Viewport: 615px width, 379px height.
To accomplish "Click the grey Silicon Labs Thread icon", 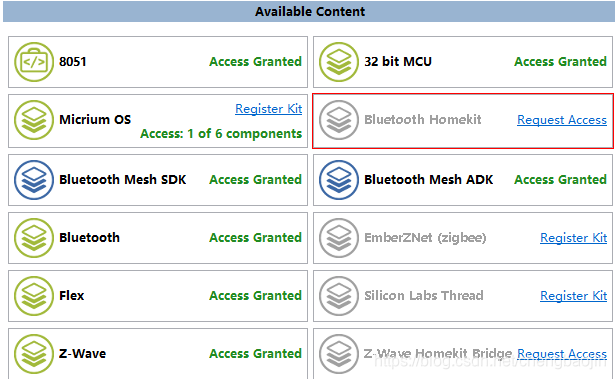I will (x=339, y=296).
